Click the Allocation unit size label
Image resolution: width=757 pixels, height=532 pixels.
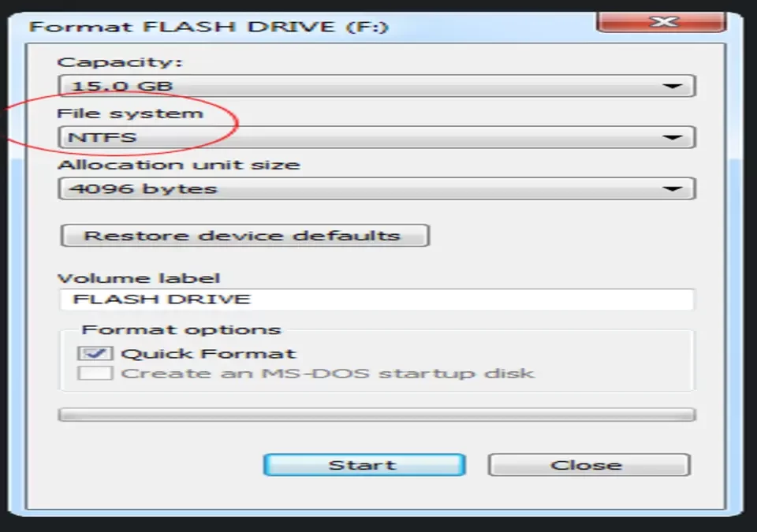point(179,165)
